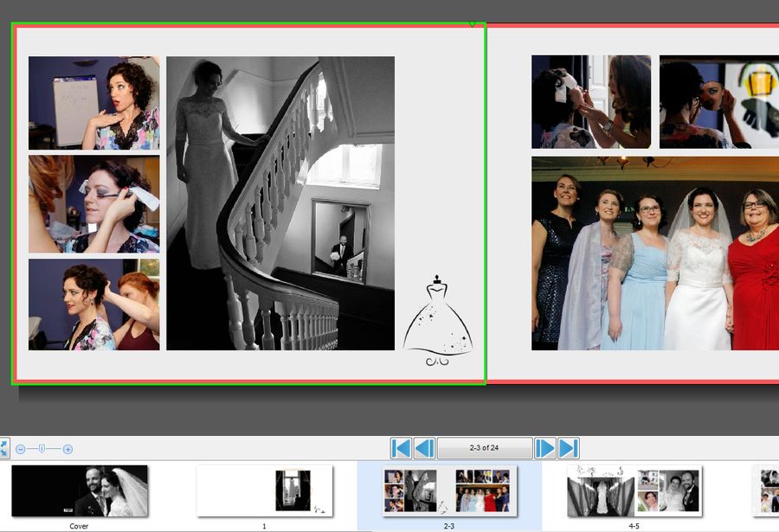Viewport: 779px width, 532px height.
Task: Jump to the first page of the album
Action: point(401,448)
